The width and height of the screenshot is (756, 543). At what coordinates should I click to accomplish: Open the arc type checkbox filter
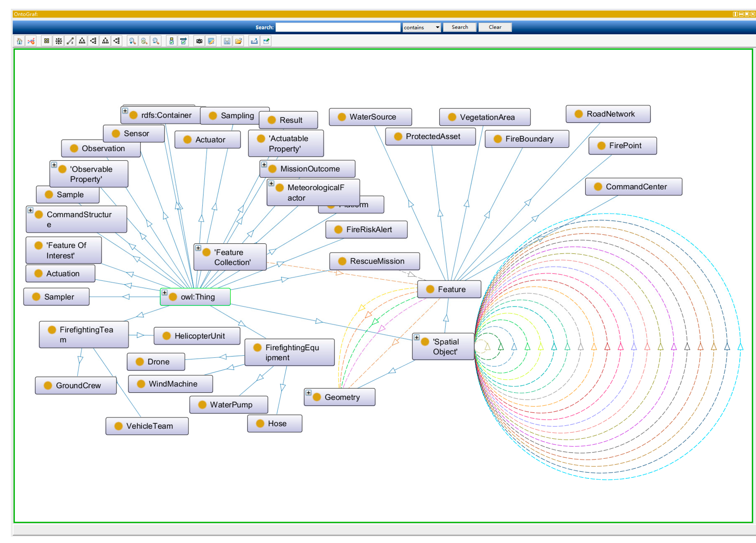pyautogui.click(x=183, y=41)
